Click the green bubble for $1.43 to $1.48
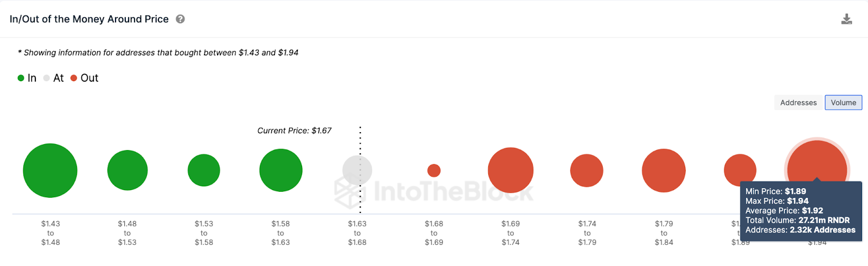This screenshot has height=266, width=868. pos(50,171)
